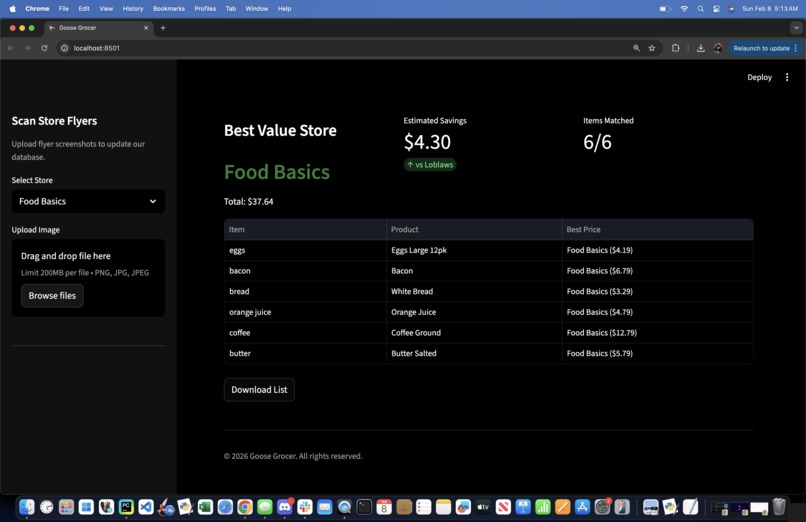Image resolution: width=806 pixels, height=522 pixels.
Task: Select the 'bacon' item cell
Action: pos(305,271)
